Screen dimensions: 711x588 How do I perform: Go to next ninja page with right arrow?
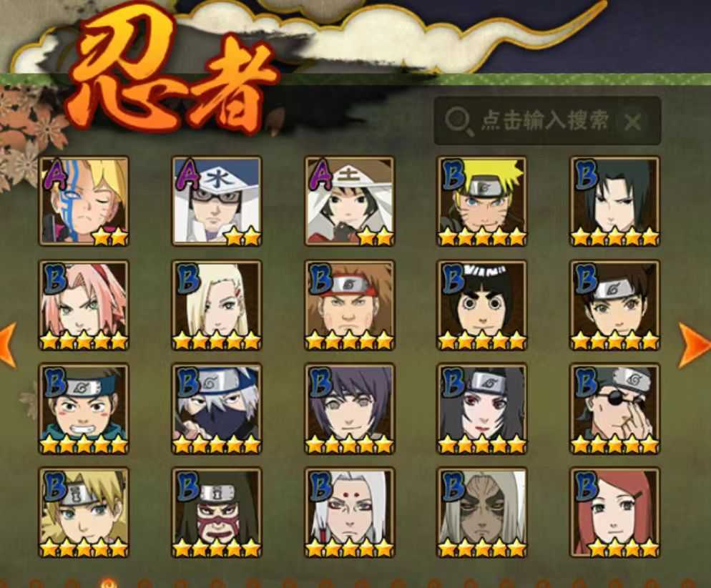tap(693, 345)
